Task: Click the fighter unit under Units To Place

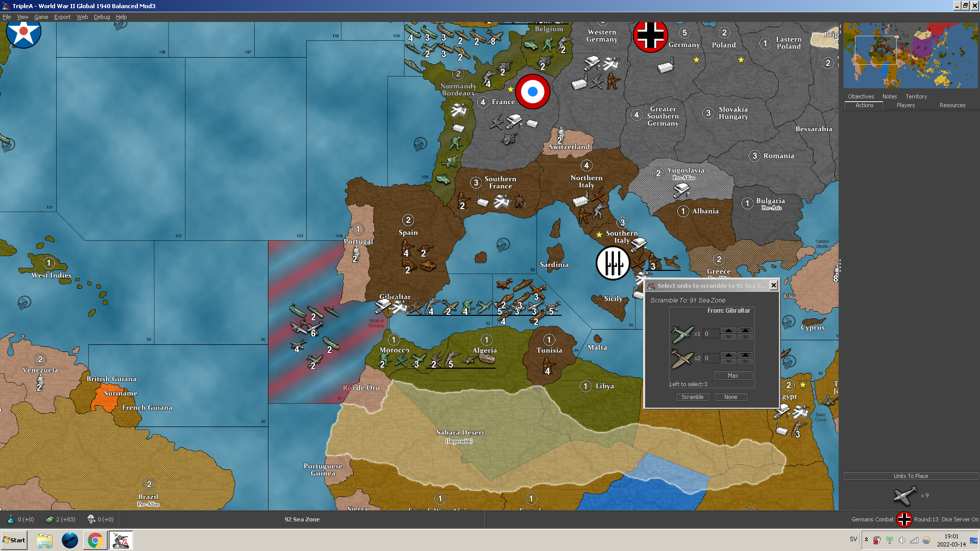Action: click(904, 495)
